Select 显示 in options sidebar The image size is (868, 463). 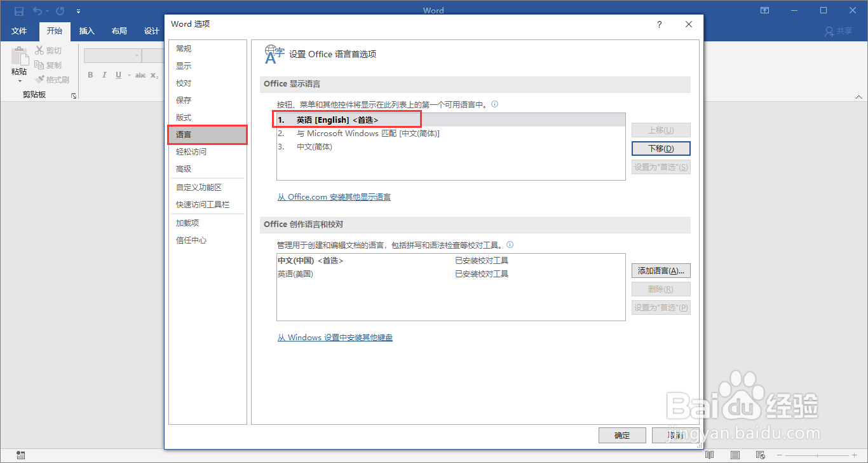[207, 66]
